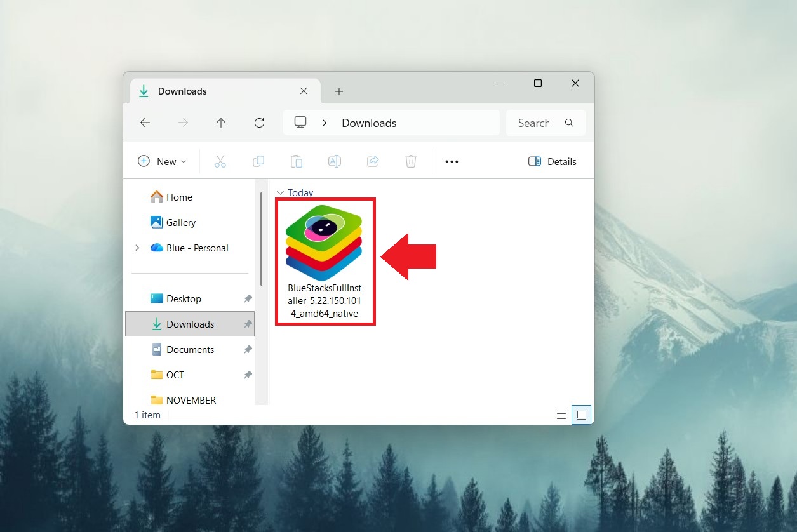
Task: Click the Share icon in toolbar
Action: tap(373, 161)
